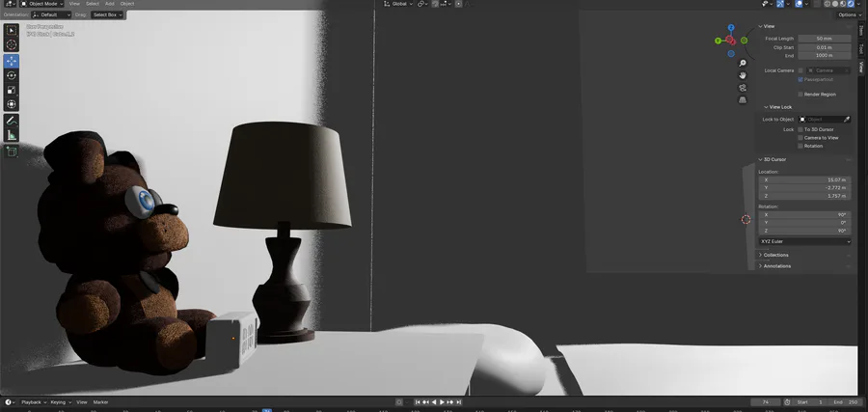
Task: Play the animation forward
Action: tap(442, 402)
